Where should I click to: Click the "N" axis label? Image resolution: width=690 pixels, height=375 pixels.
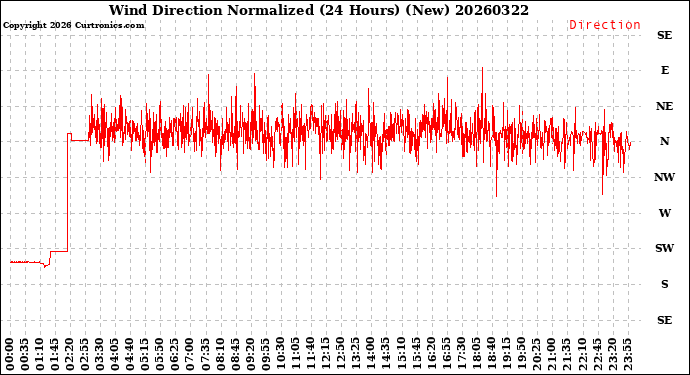click(664, 141)
